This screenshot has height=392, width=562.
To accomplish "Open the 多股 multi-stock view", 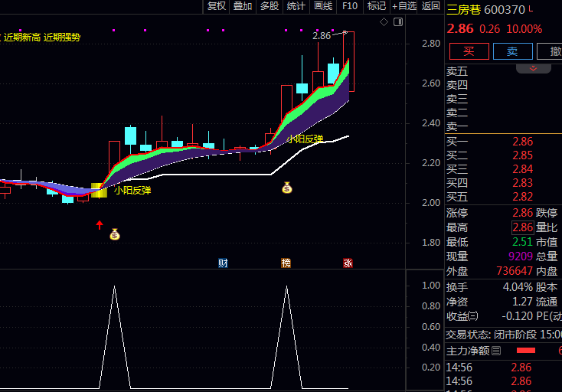I will click(x=269, y=6).
